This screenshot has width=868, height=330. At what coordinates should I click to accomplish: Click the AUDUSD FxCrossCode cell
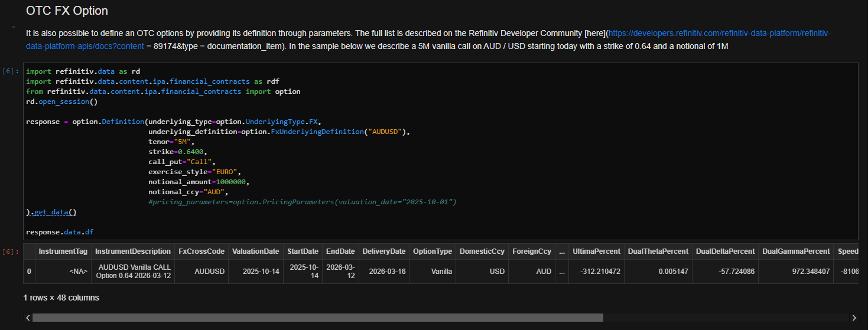201,272
